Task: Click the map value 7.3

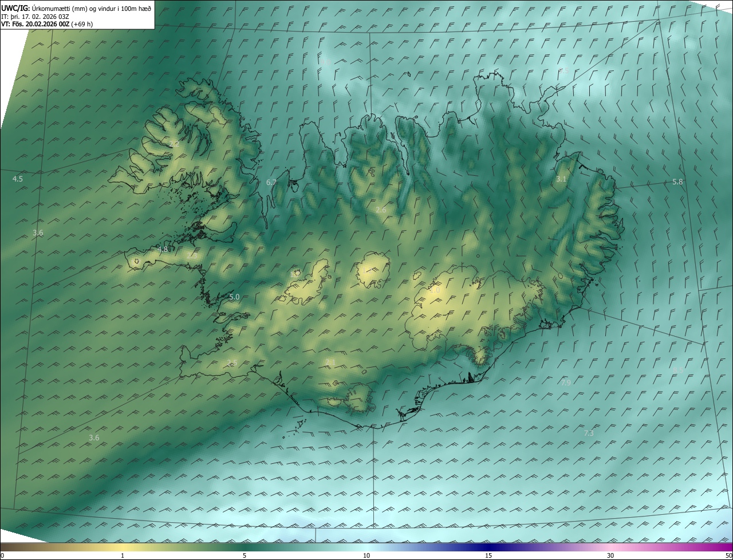Action: 589,433
